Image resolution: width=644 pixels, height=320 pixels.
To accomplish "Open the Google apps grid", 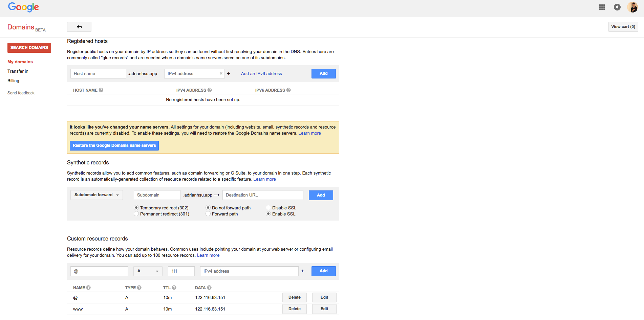I will (x=602, y=7).
